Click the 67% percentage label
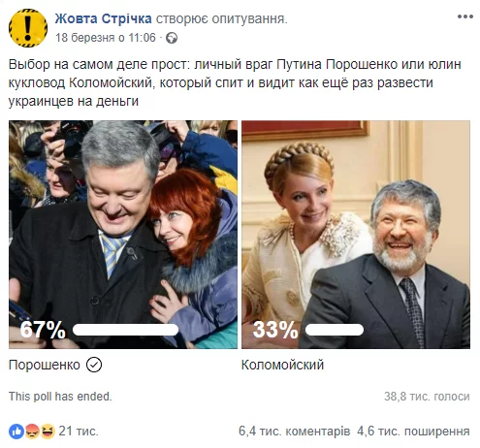The image size is (480, 448). click(x=43, y=330)
